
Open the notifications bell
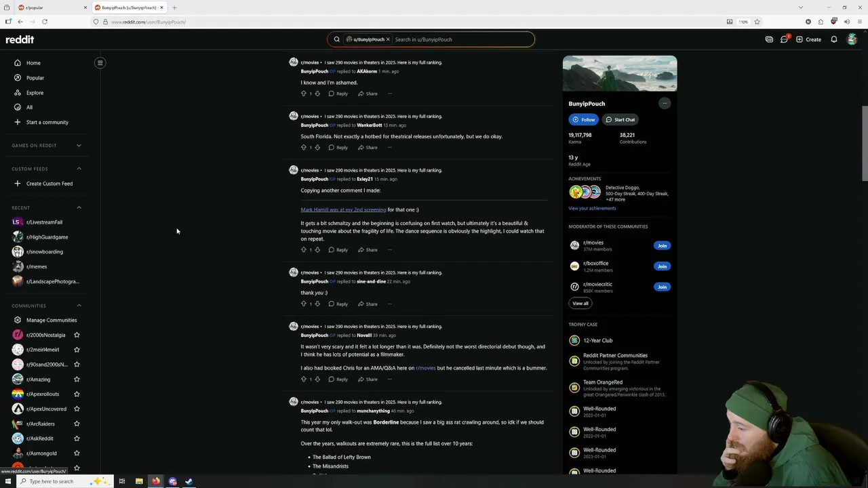pyautogui.click(x=834, y=39)
